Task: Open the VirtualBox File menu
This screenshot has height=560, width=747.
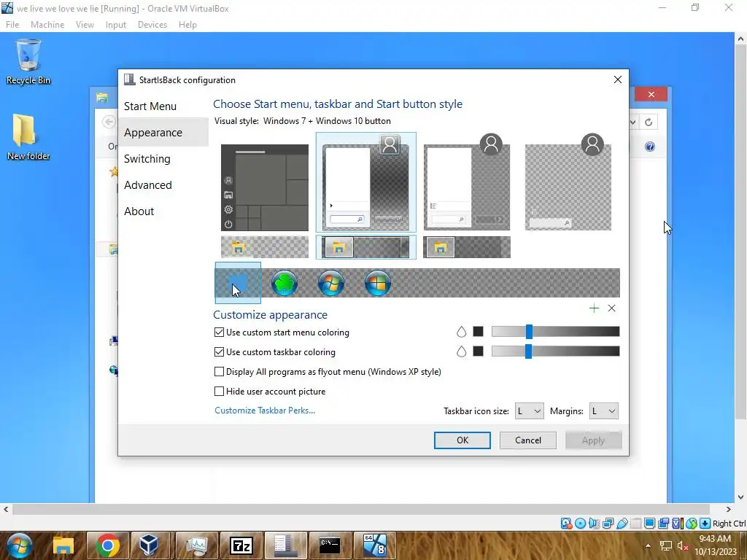Action: (x=12, y=25)
